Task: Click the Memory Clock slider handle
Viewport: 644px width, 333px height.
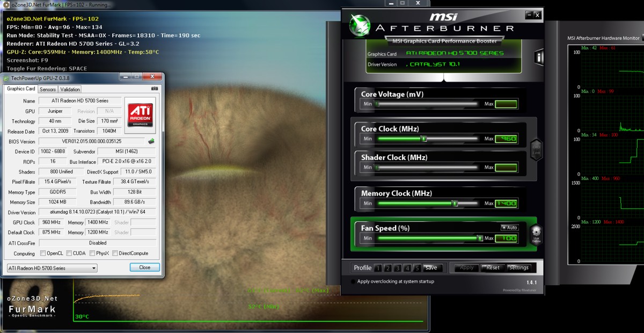Action: (x=455, y=204)
